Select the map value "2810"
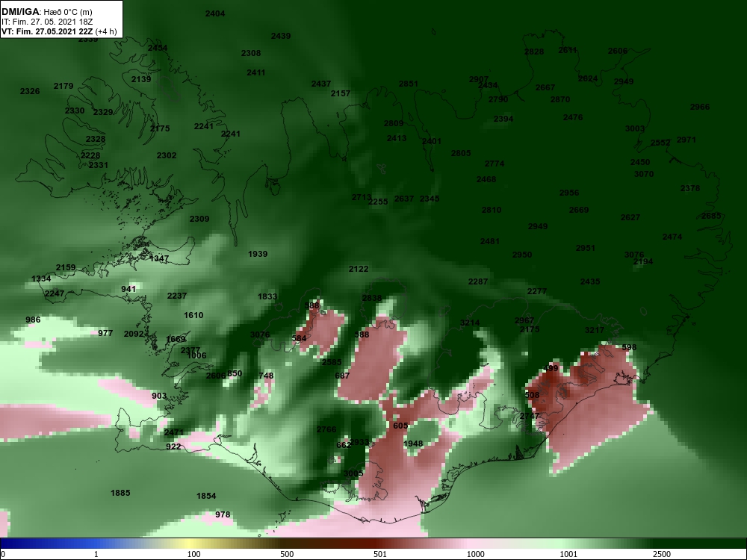The width and height of the screenshot is (747, 560). click(492, 210)
